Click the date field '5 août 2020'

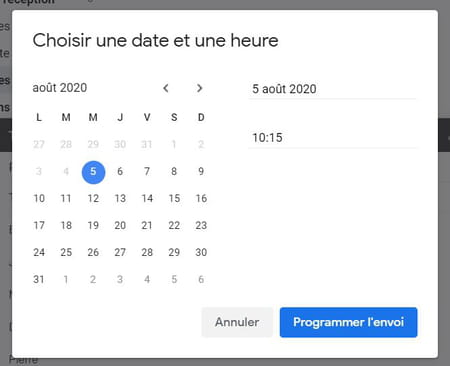[332, 89]
